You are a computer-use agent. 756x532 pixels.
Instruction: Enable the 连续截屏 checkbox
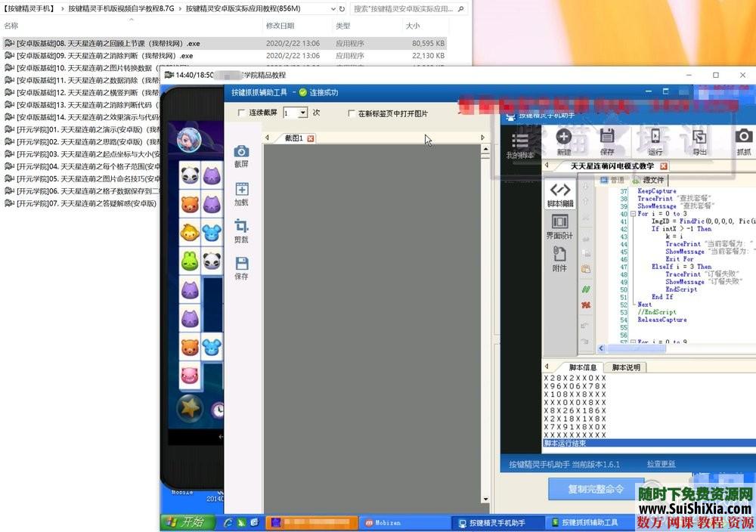click(x=240, y=111)
